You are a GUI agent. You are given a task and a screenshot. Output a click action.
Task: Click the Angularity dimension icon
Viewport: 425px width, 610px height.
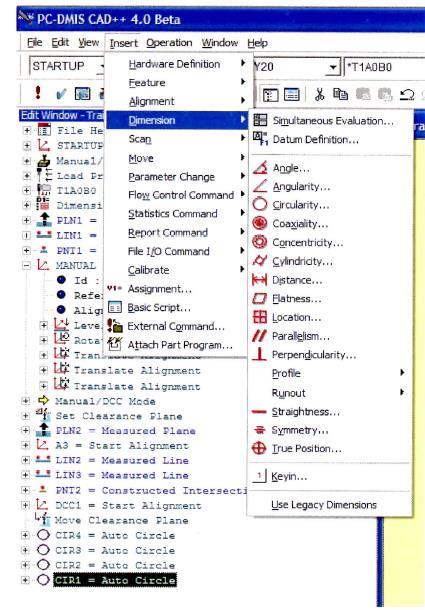tap(260, 186)
